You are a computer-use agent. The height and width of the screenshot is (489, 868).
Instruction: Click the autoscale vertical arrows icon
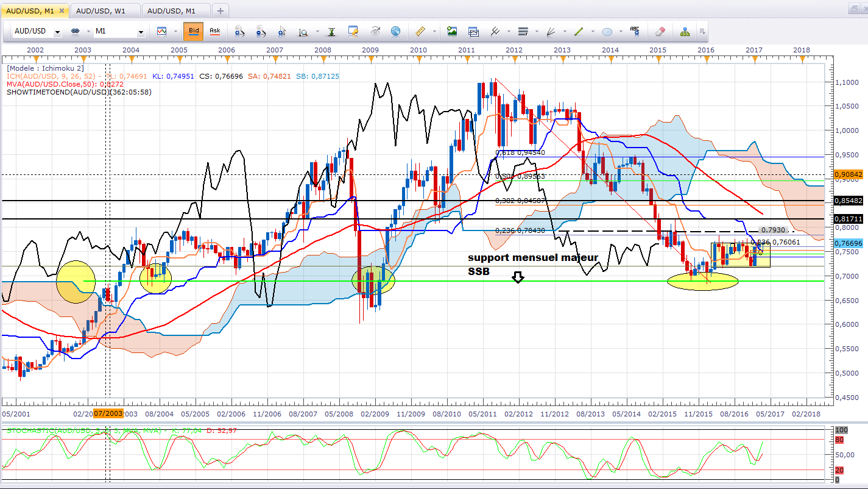331,31
